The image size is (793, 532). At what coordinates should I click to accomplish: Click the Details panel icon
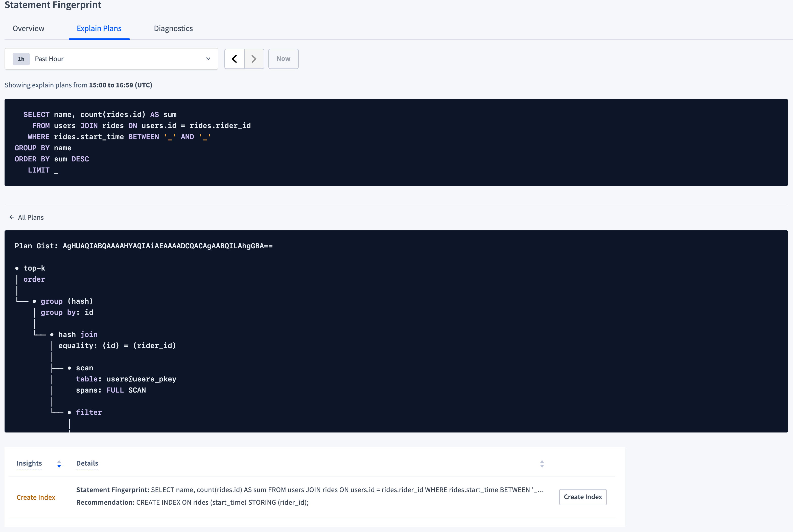[x=542, y=464]
